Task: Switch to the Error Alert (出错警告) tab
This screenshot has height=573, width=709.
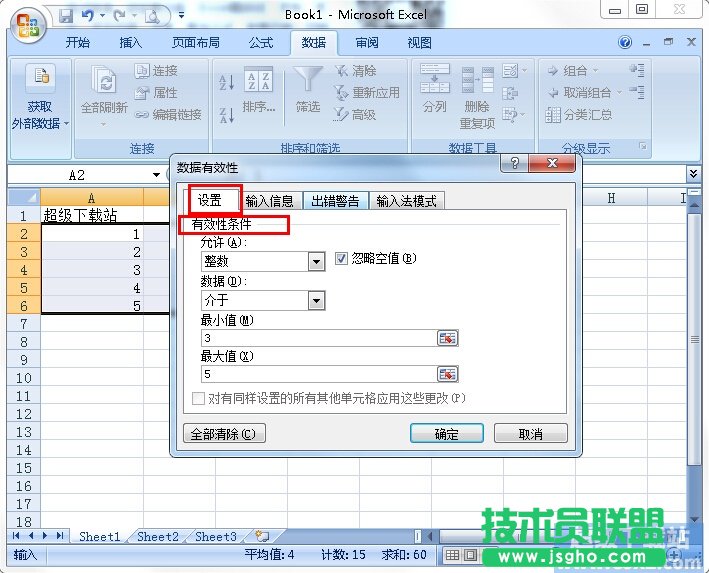Action: 336,200
